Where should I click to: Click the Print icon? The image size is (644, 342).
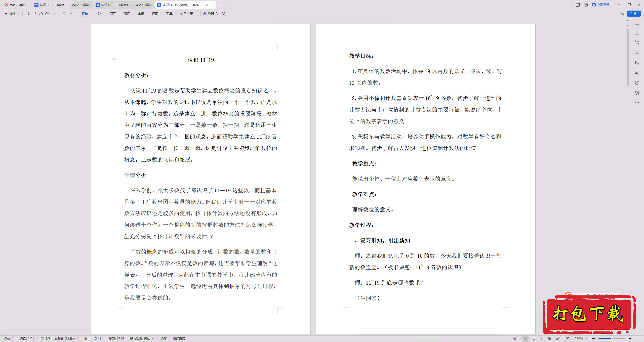pos(41,14)
